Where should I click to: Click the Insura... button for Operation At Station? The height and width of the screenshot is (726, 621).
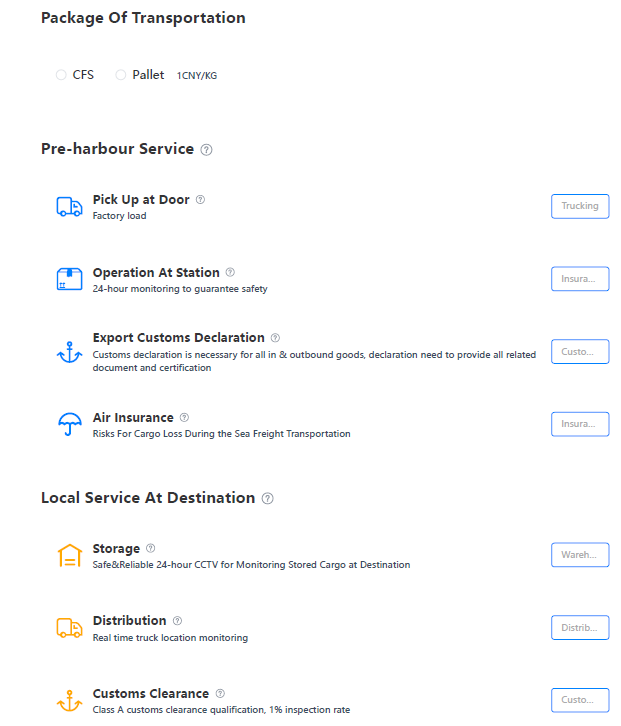[580, 279]
